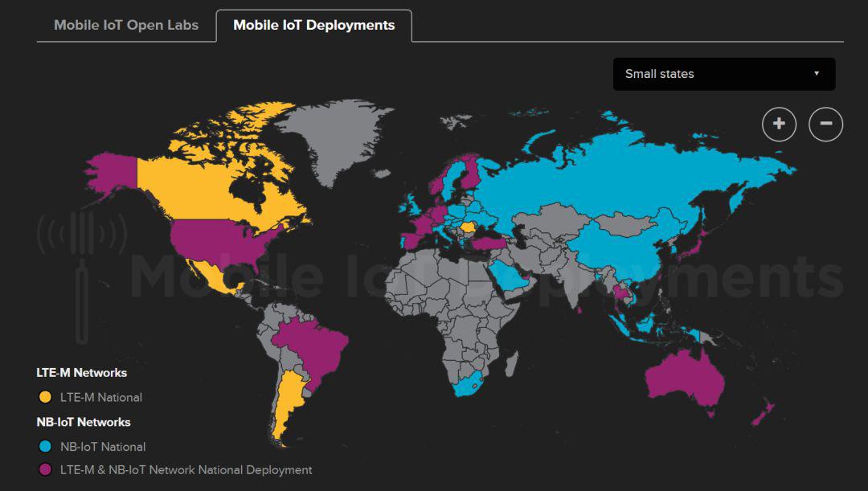Click the purple LTE-M & NB-IoT legend swatch
The image size is (868, 491).
(x=45, y=469)
